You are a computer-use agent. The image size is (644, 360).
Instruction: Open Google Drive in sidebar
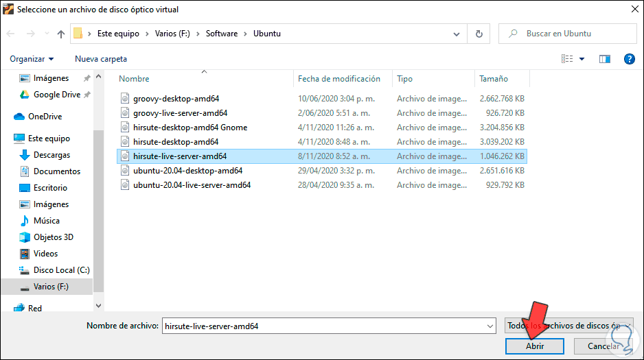coord(57,95)
